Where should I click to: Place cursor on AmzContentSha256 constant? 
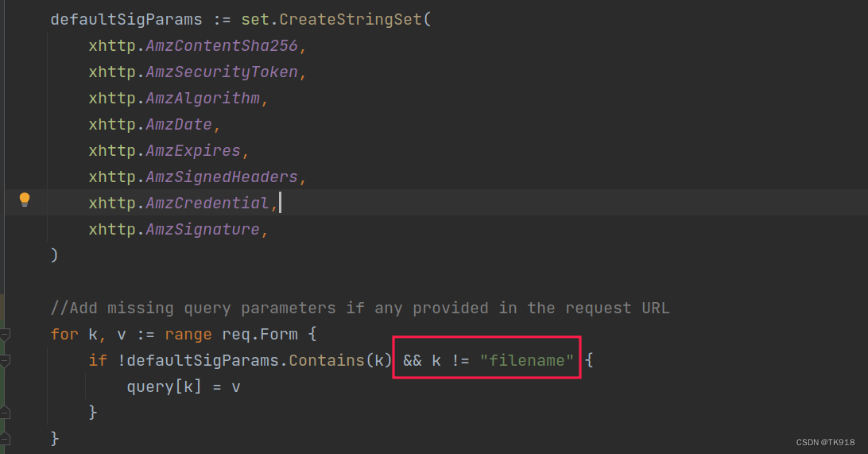222,46
